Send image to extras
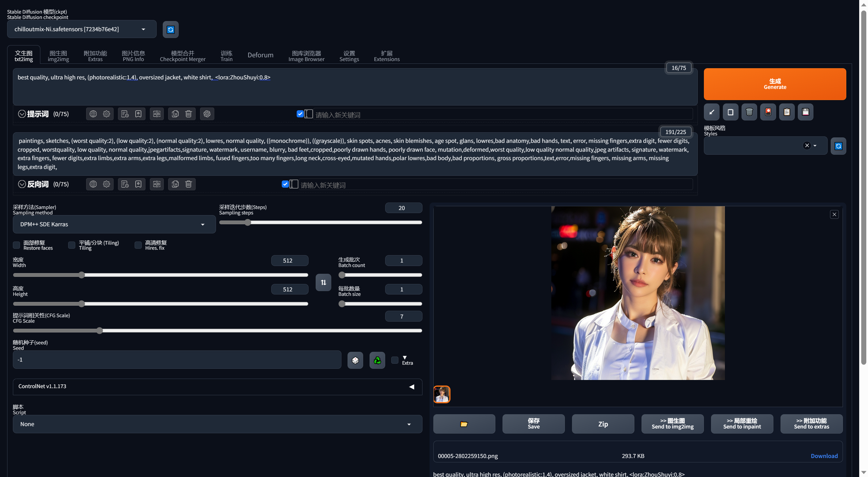The image size is (868, 477). (811, 424)
